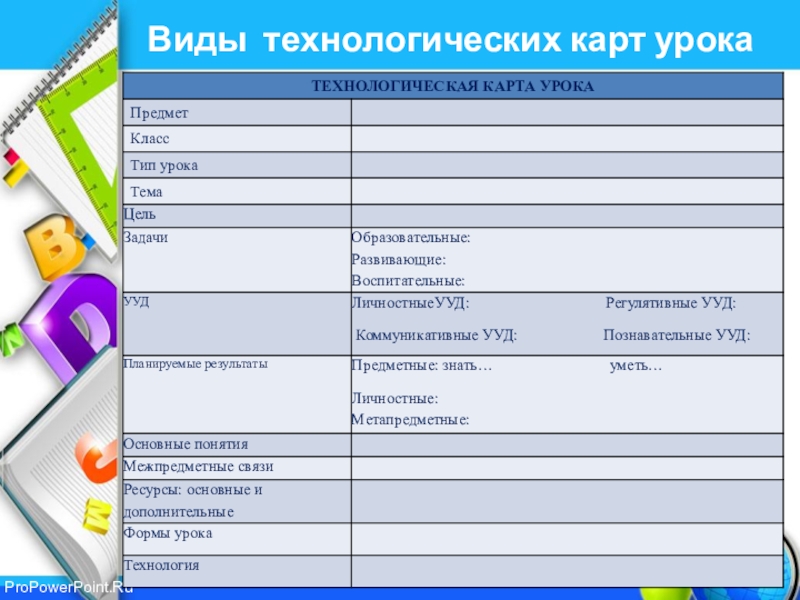Select the text "ЛичностныеУУД:"
Viewport: 800px width, 600px height.
coord(410,304)
